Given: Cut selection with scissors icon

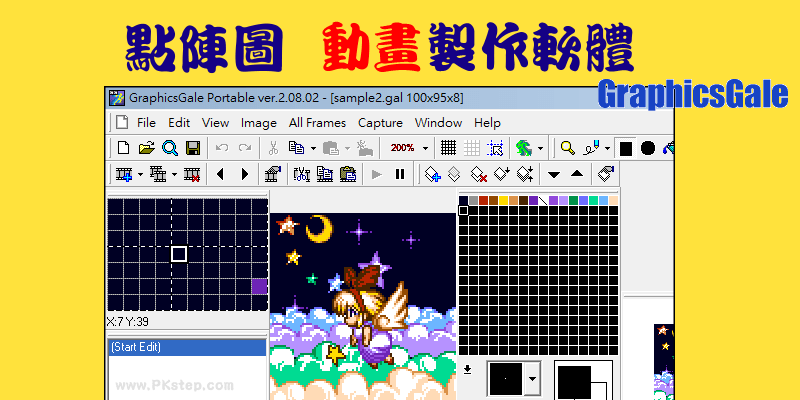Looking at the screenshot, I should pyautogui.click(x=273, y=148).
